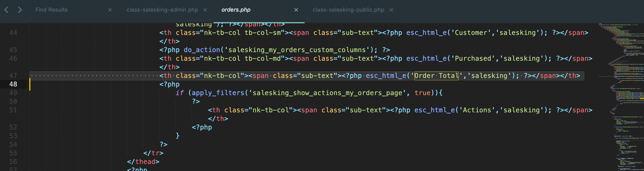Click the 'if' keyword on line 49
The height and width of the screenshot is (171, 644).
point(180,93)
